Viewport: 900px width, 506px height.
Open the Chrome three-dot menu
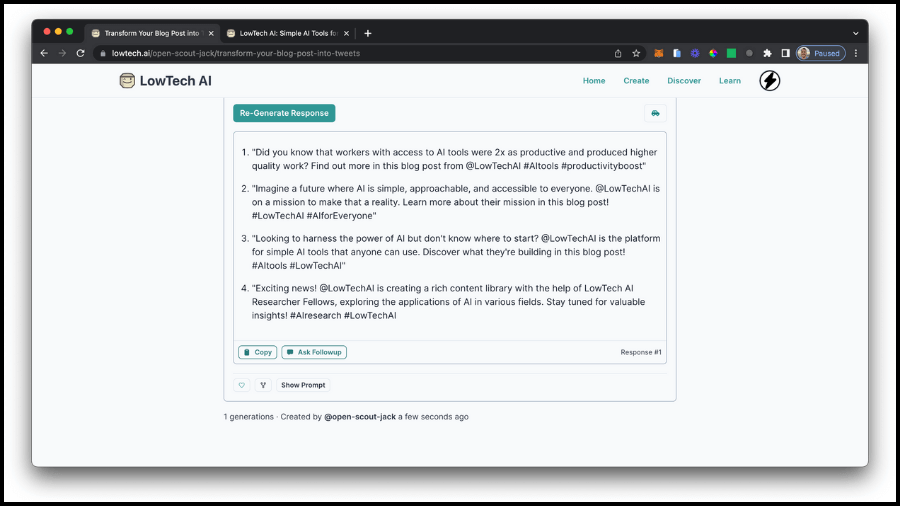point(856,53)
